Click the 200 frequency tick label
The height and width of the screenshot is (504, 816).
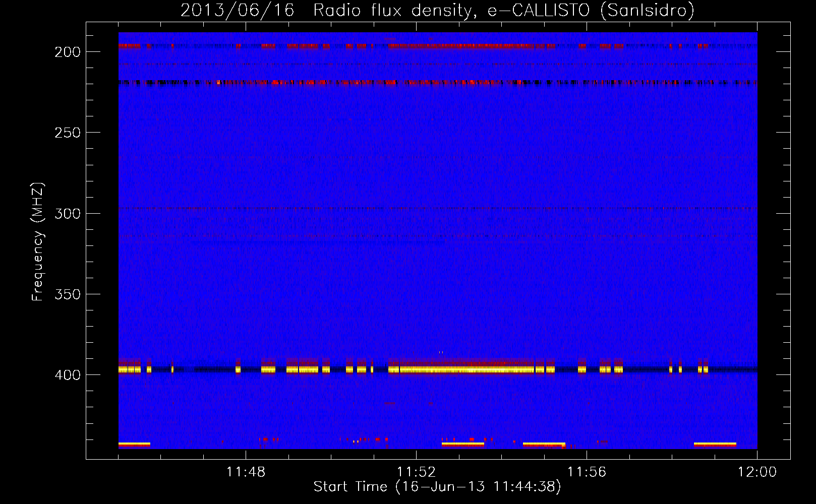[x=68, y=52]
